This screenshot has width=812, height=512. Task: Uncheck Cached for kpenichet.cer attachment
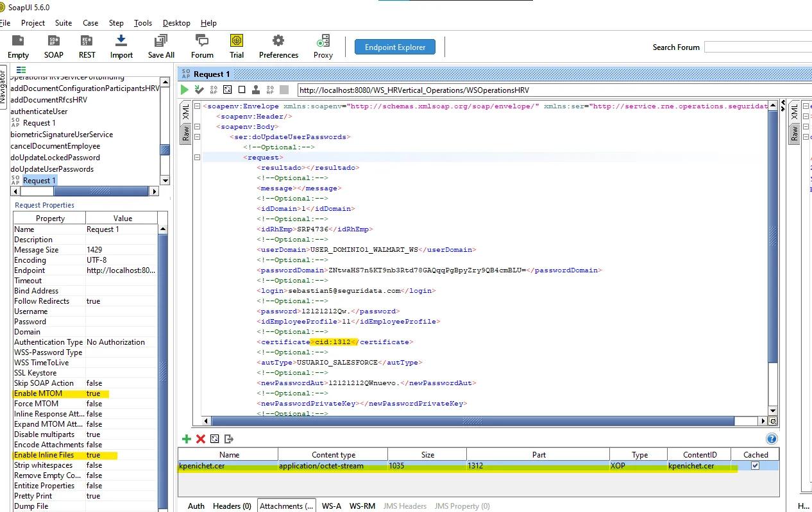pyautogui.click(x=755, y=466)
